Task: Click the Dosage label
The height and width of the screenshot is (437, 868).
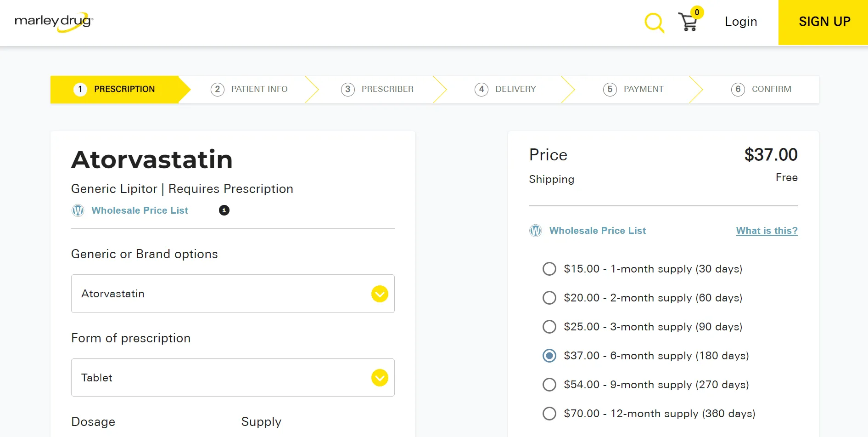Action: point(93,422)
